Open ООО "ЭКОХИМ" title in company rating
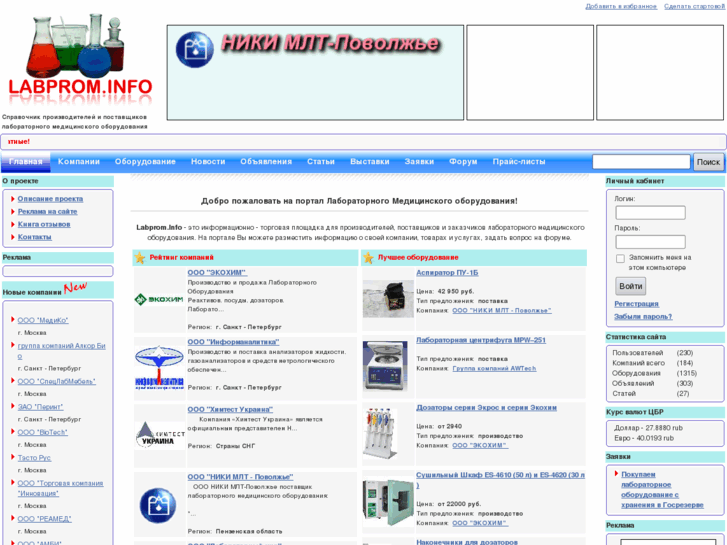This screenshot has height=545, width=727. coord(217,273)
